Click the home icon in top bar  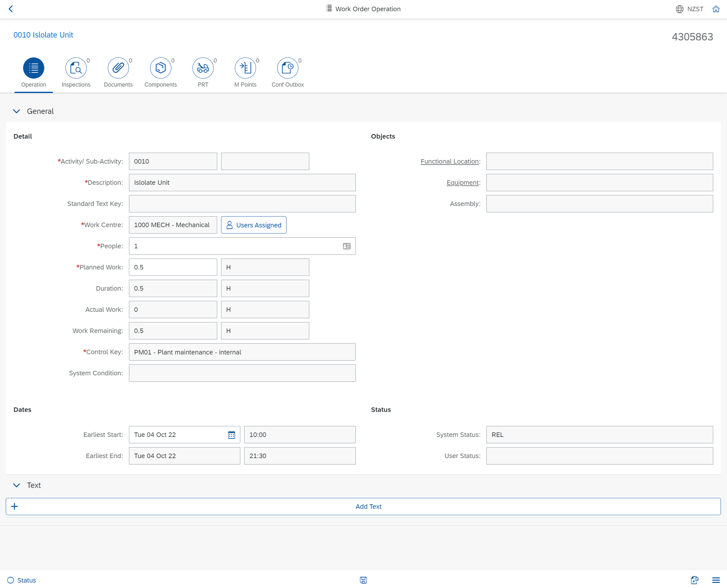click(716, 9)
